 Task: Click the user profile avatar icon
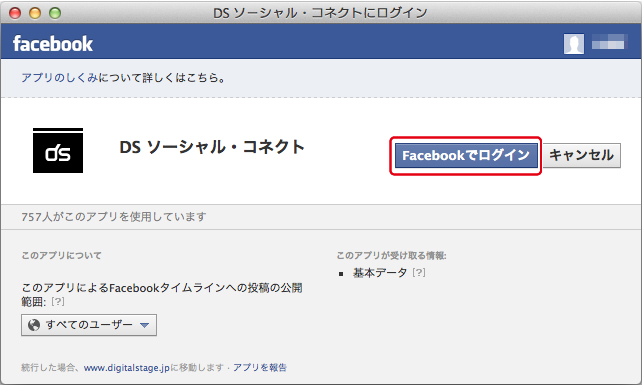[574, 44]
